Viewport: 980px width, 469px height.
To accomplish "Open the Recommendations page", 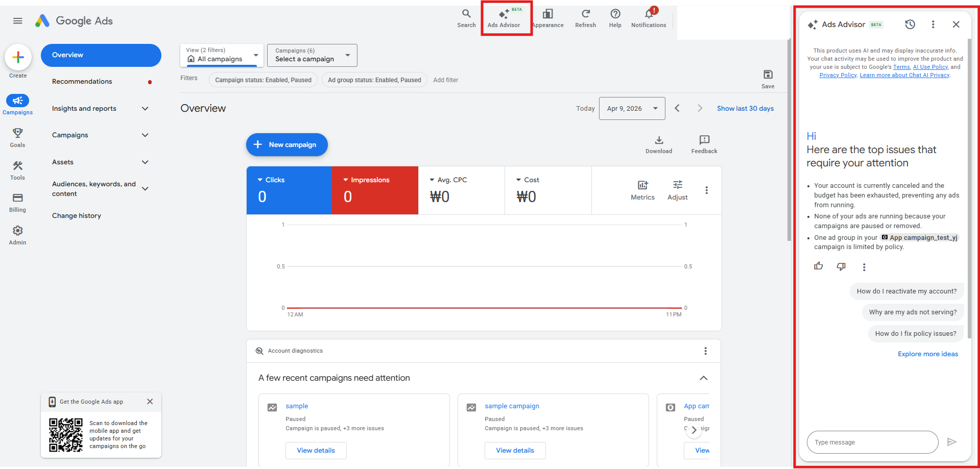I will (x=82, y=81).
